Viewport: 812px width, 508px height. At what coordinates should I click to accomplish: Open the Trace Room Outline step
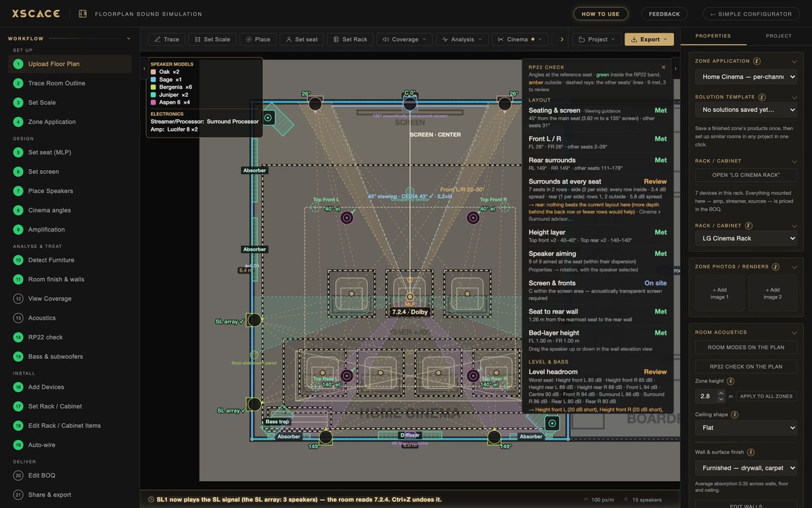71,83
